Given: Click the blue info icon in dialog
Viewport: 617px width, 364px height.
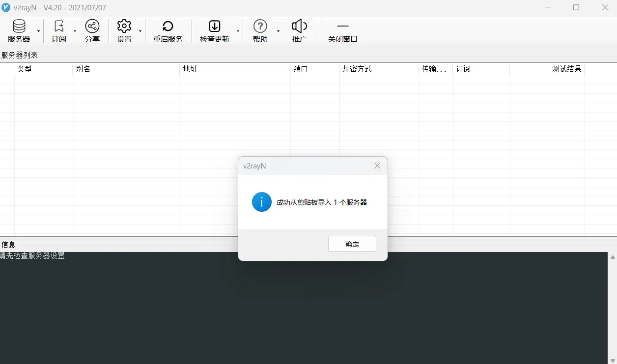Looking at the screenshot, I should [262, 202].
